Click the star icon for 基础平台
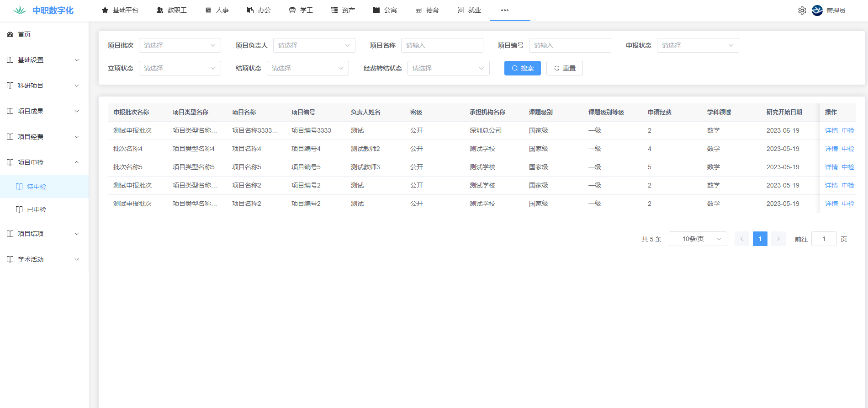The image size is (868, 408). tap(105, 10)
